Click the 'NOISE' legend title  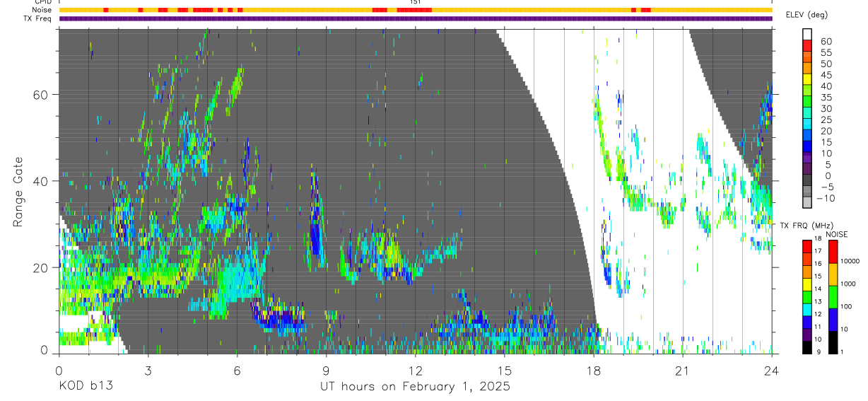click(x=836, y=234)
